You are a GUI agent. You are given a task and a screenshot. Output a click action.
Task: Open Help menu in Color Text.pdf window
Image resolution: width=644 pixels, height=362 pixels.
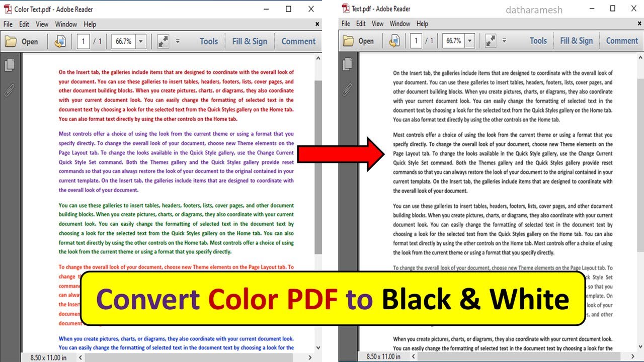(x=90, y=24)
